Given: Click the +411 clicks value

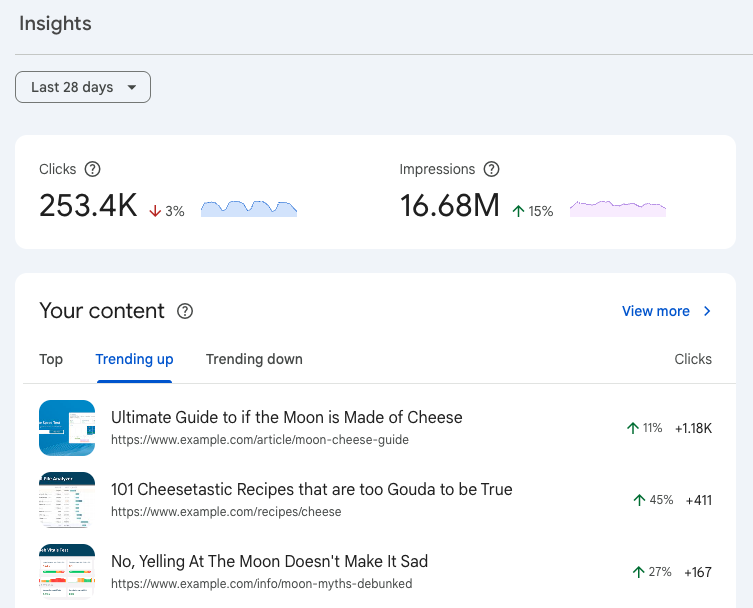Looking at the screenshot, I should coord(699,500).
